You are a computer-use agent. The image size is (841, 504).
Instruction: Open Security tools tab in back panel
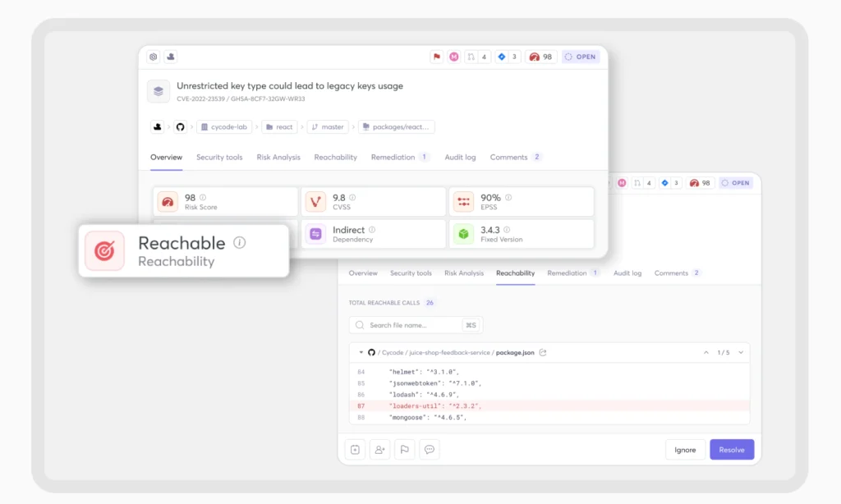(x=411, y=273)
